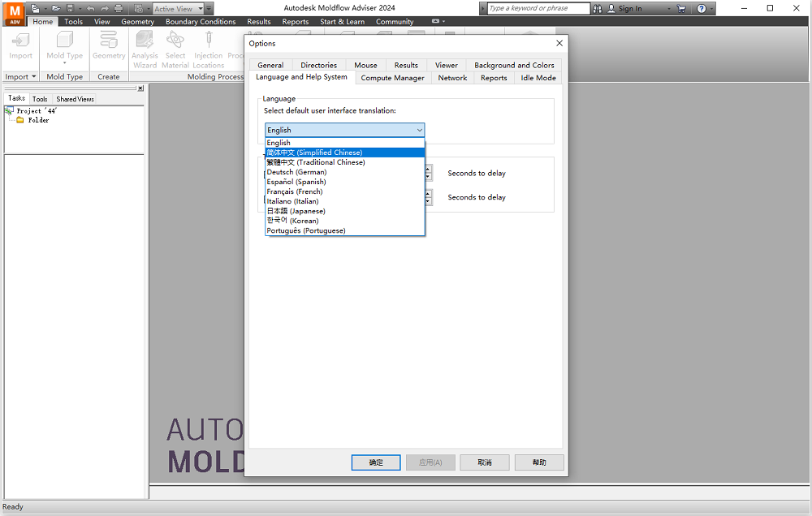Open the Viewer options tab
The height and width of the screenshot is (516, 812).
(x=447, y=65)
